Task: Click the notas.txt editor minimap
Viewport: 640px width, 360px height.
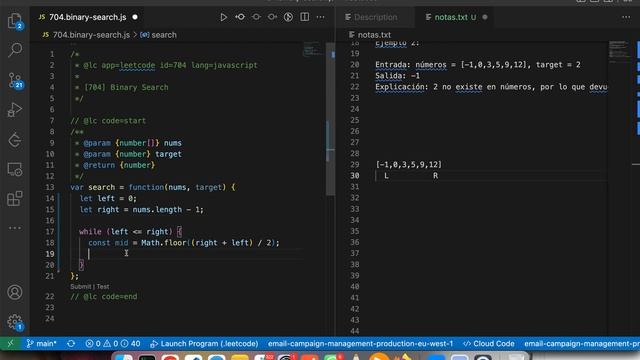Action: tap(619, 51)
